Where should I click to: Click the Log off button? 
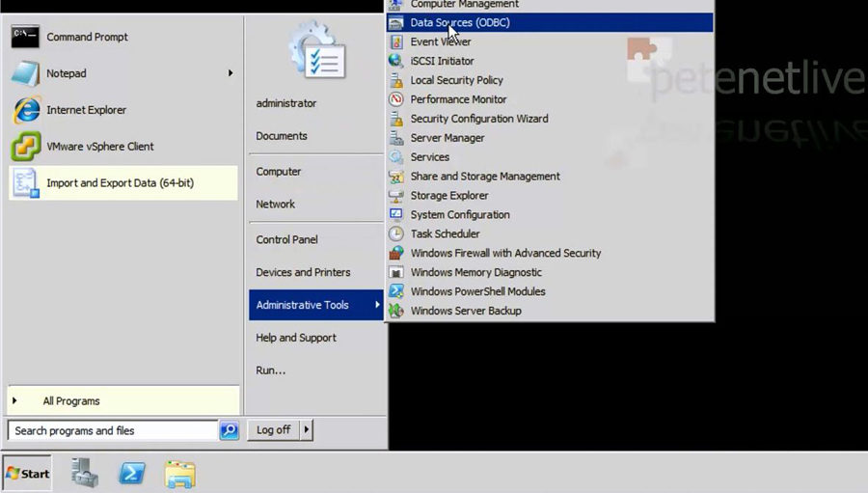[274, 430]
